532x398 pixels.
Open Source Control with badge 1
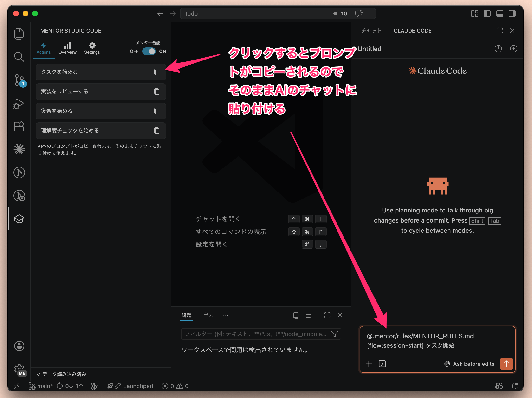(19, 80)
